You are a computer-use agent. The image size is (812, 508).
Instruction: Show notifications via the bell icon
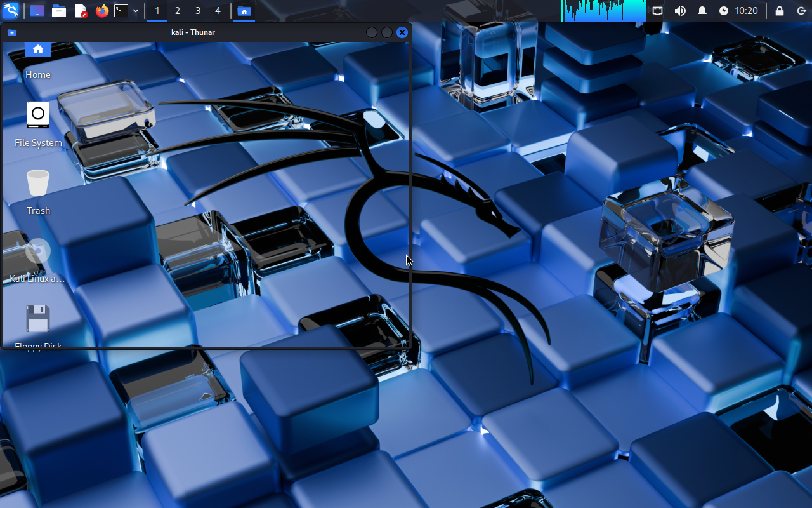click(x=702, y=11)
